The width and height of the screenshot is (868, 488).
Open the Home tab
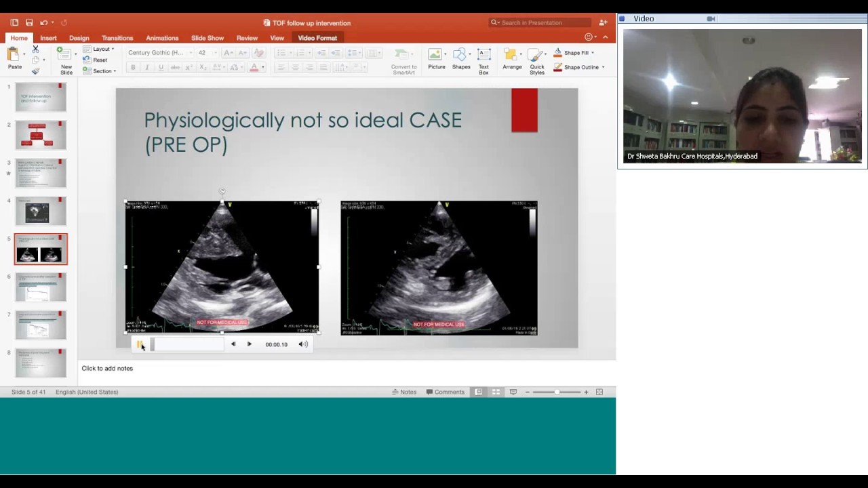[x=19, y=38]
